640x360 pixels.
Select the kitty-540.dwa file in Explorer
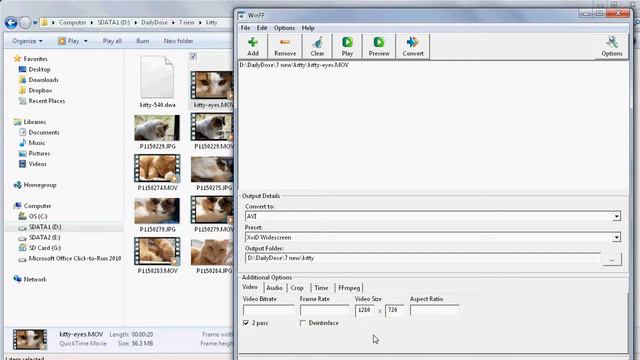pyautogui.click(x=157, y=82)
